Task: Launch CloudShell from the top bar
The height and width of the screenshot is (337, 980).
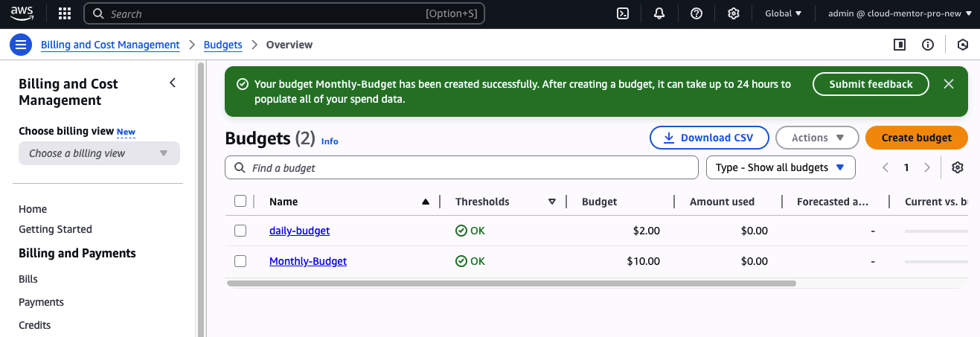Action: pos(624,13)
